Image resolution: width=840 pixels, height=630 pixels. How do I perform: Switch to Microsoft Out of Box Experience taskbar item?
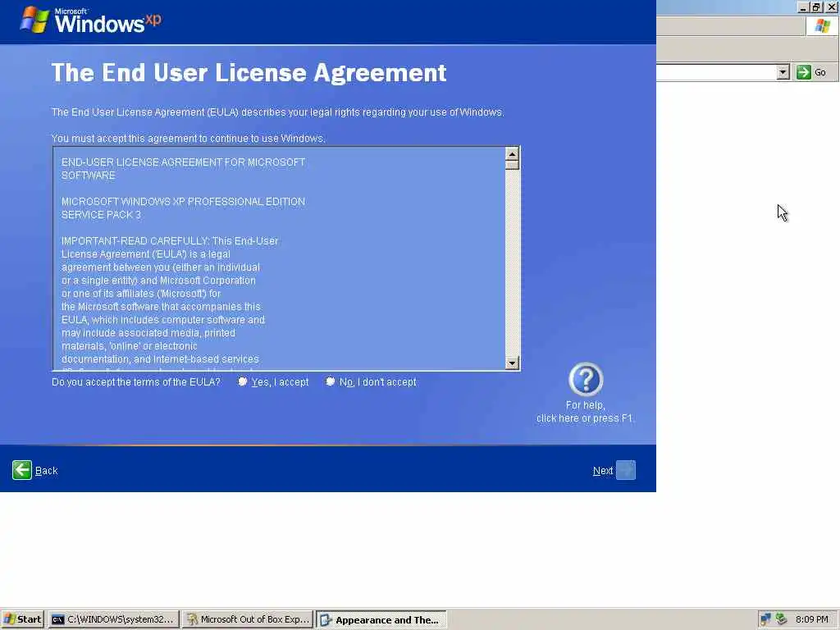click(248, 619)
